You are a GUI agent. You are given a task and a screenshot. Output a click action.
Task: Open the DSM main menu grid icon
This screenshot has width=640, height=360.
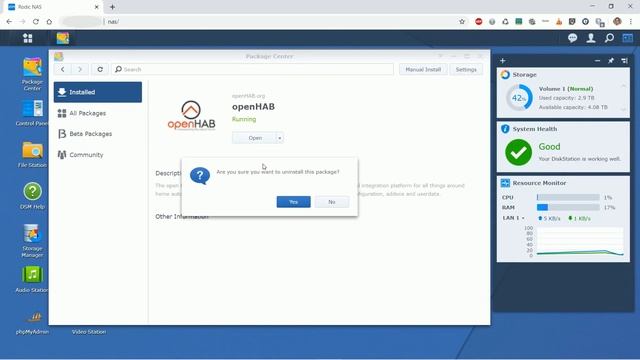pyautogui.click(x=28, y=38)
